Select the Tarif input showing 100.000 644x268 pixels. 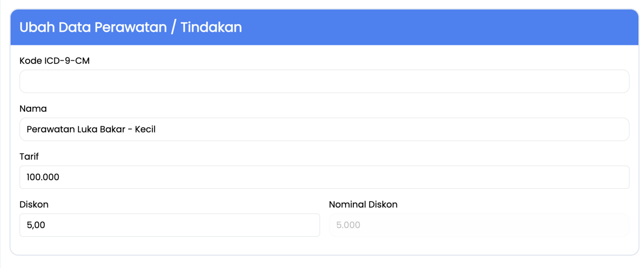tap(324, 177)
